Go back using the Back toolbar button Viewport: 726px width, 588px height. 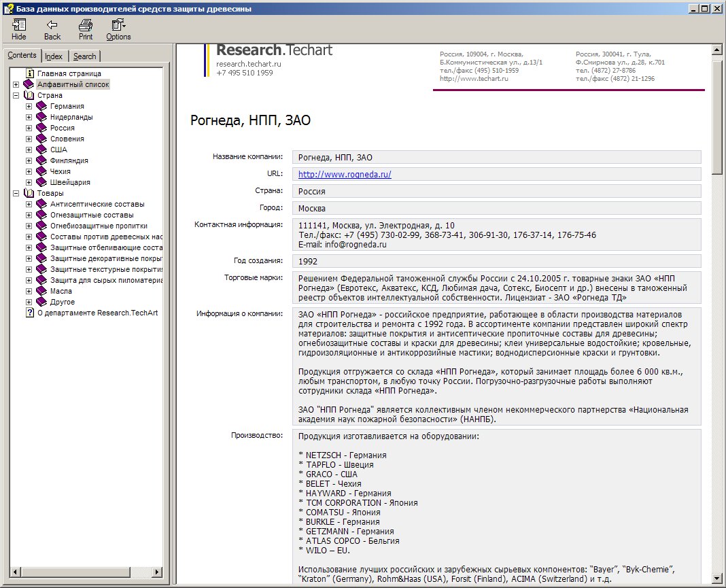click(x=52, y=30)
